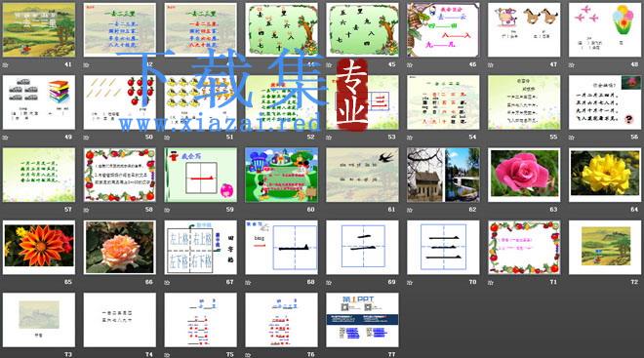Image resolution: width=644 pixels, height=358 pixels.
Task: Click the animation star icon below slide 48
Action: (x=572, y=64)
